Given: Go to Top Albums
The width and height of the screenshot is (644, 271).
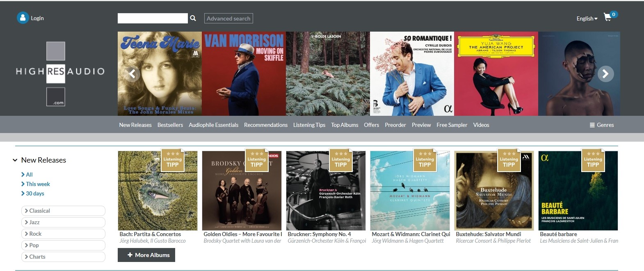Looking at the screenshot, I should click(345, 125).
